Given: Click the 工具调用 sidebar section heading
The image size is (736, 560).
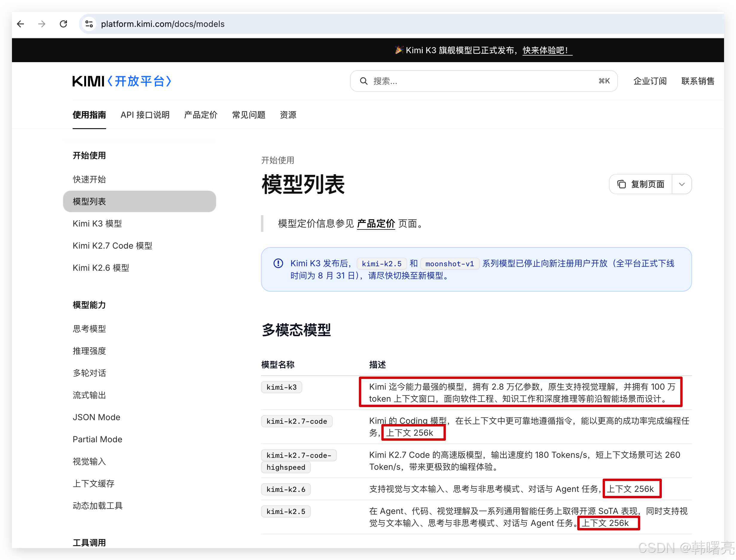Looking at the screenshot, I should tap(89, 543).
